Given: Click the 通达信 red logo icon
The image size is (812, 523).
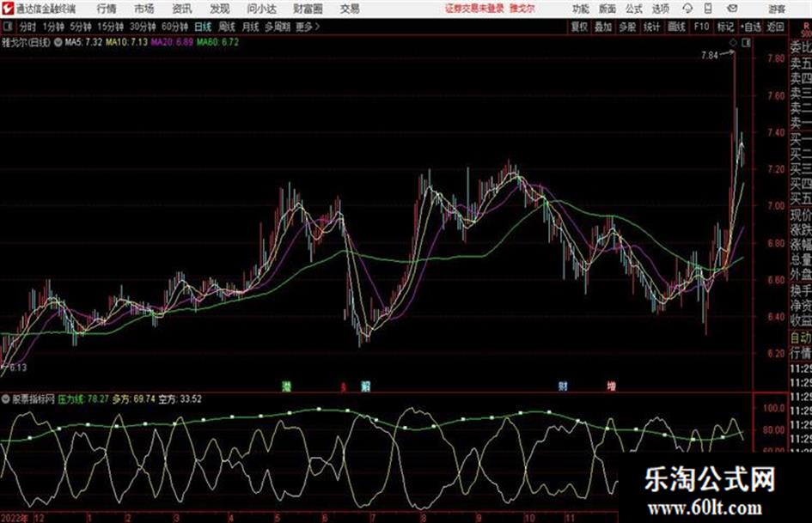Looking at the screenshot, I should click(8, 9).
